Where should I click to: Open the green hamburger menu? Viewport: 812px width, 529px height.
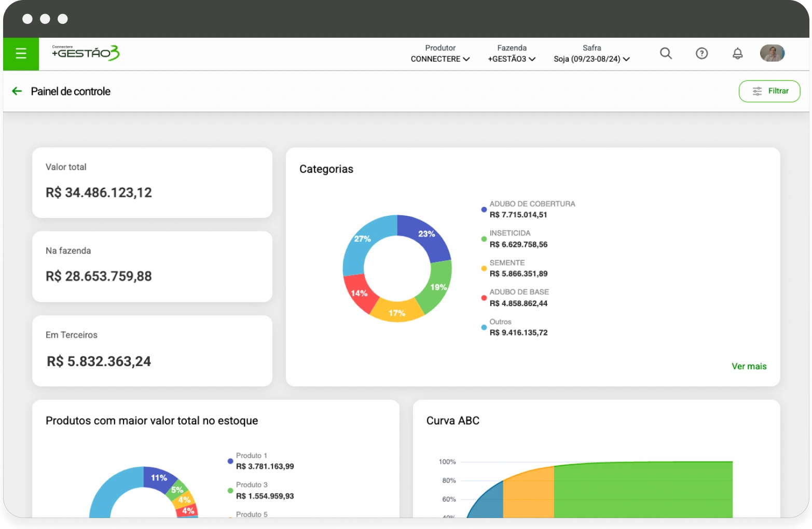click(x=21, y=53)
